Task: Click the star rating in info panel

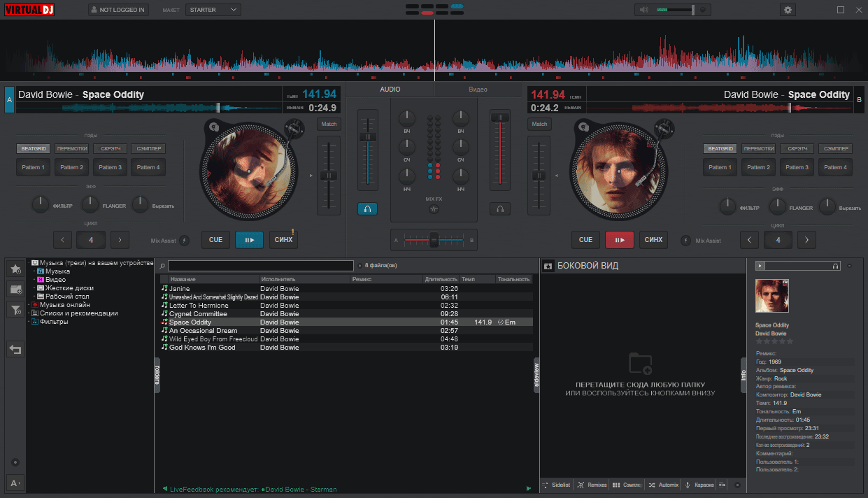Action: coord(774,341)
